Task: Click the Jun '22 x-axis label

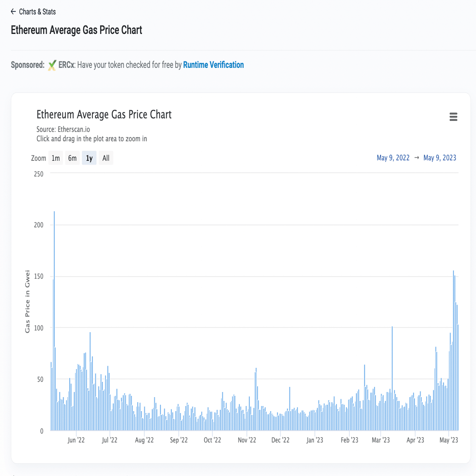Action: click(x=76, y=440)
